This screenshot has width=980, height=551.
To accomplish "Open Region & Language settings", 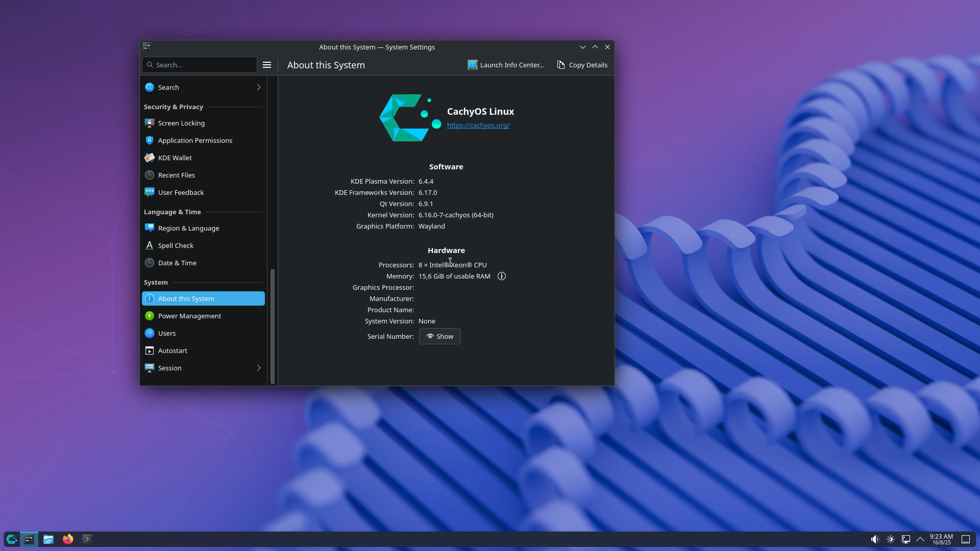I will [203, 228].
